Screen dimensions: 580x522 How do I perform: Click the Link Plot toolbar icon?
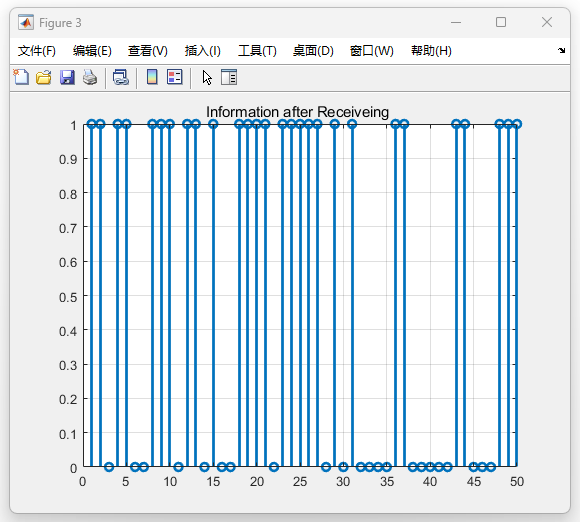(121, 78)
